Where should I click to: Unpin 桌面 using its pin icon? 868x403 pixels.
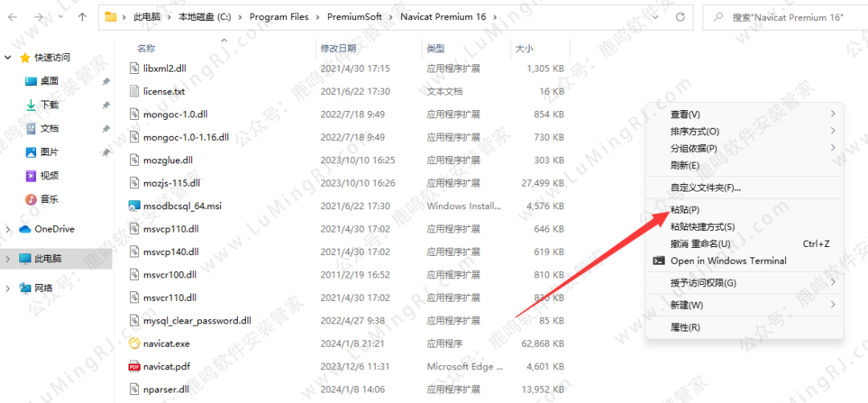(x=106, y=81)
